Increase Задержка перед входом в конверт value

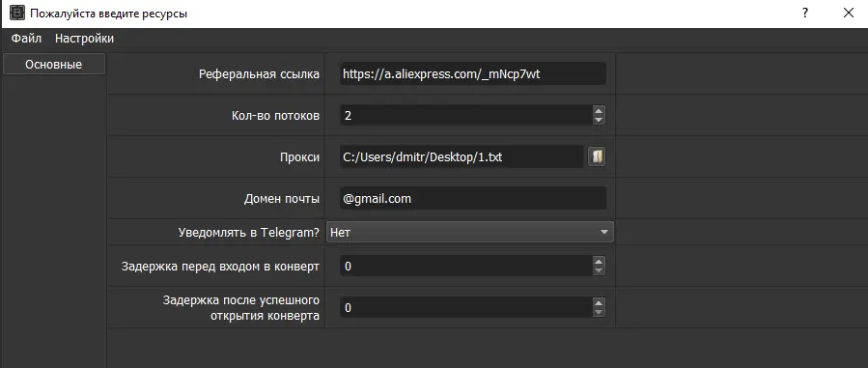point(598,261)
